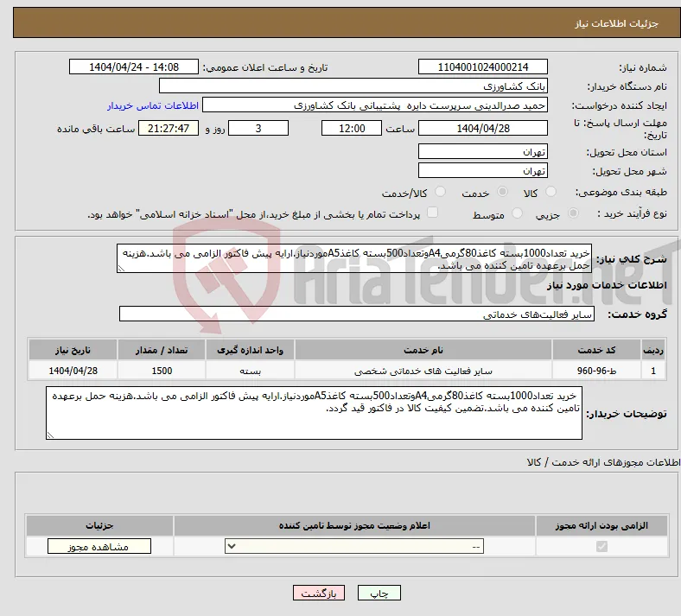This screenshot has height=616, width=681.
Task: Click the تاریخ نیاز column header
Action: pyautogui.click(x=73, y=350)
